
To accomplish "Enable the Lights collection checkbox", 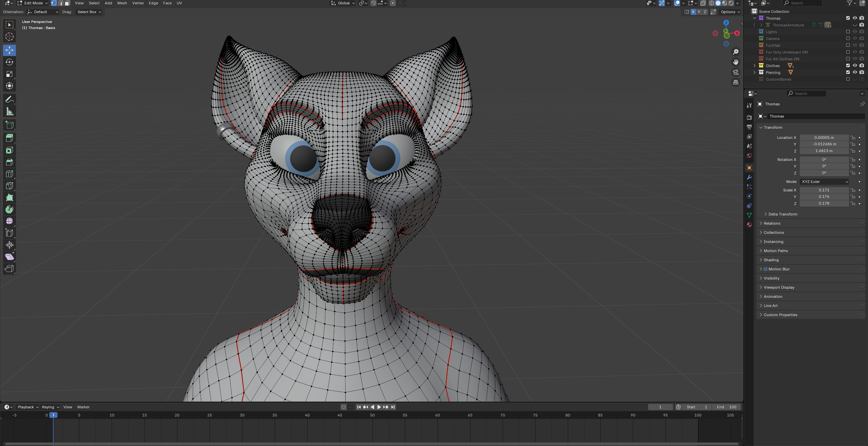I will tap(848, 32).
